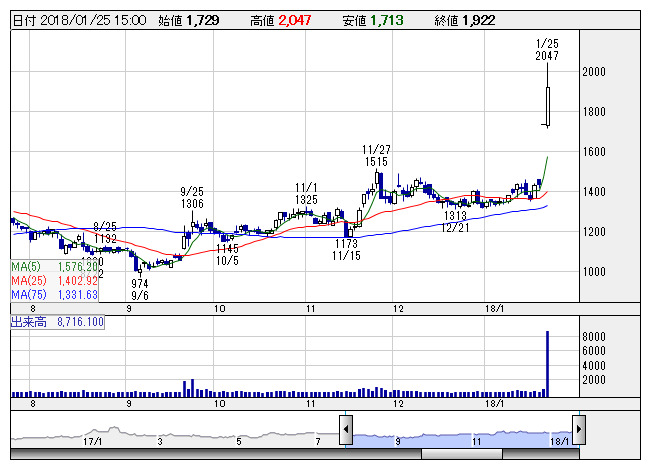Select the MA(25) legend entry

54,281
